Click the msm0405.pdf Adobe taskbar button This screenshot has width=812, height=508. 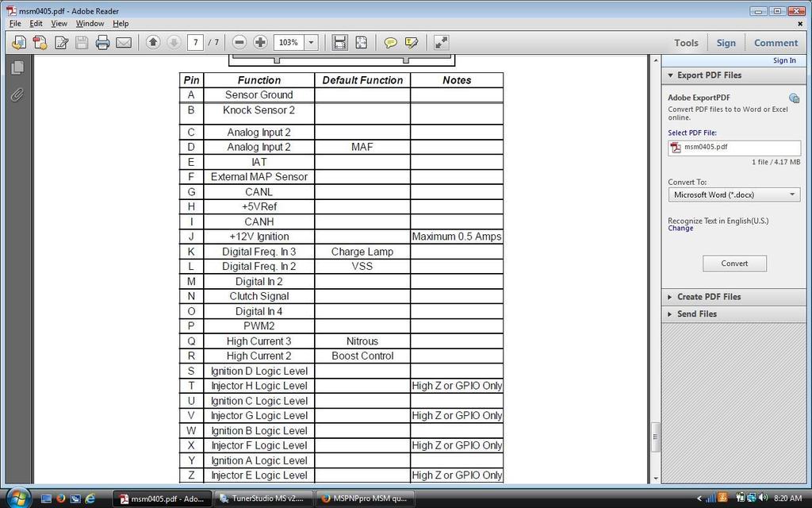162,498
